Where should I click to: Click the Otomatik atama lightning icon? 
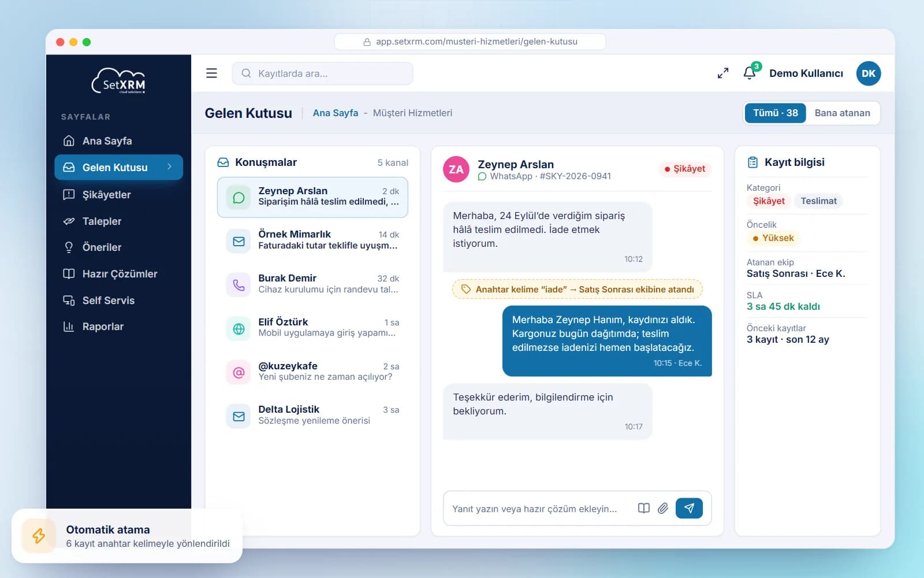tap(39, 536)
